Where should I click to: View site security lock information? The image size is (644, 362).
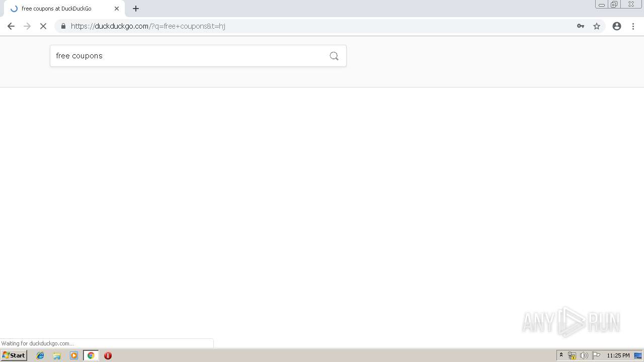[x=63, y=26]
